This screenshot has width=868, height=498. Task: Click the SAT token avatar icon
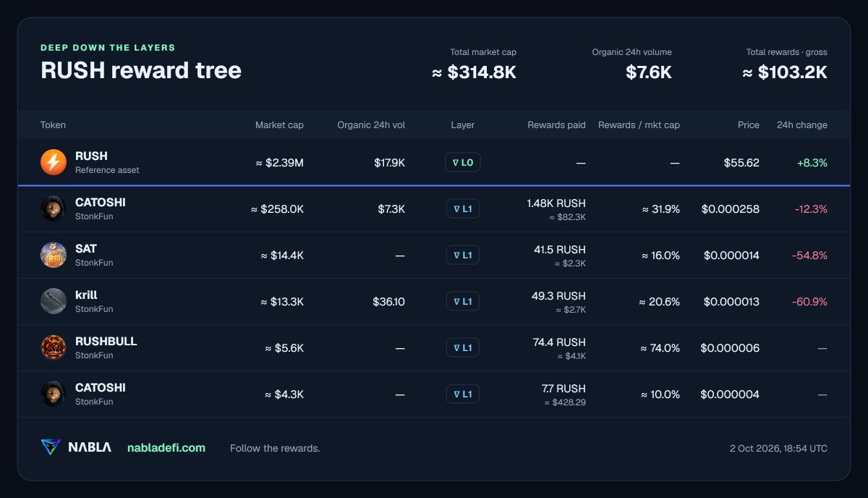click(54, 255)
